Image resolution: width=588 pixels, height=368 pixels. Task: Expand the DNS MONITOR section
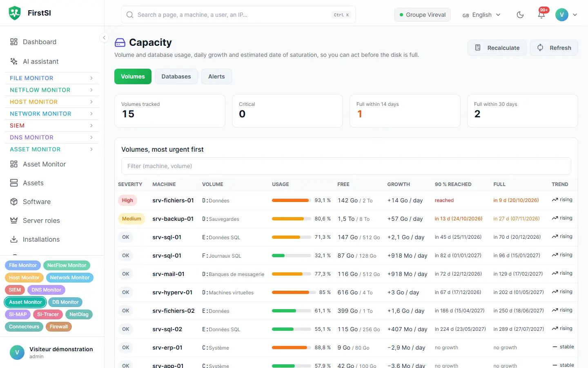tap(52, 137)
